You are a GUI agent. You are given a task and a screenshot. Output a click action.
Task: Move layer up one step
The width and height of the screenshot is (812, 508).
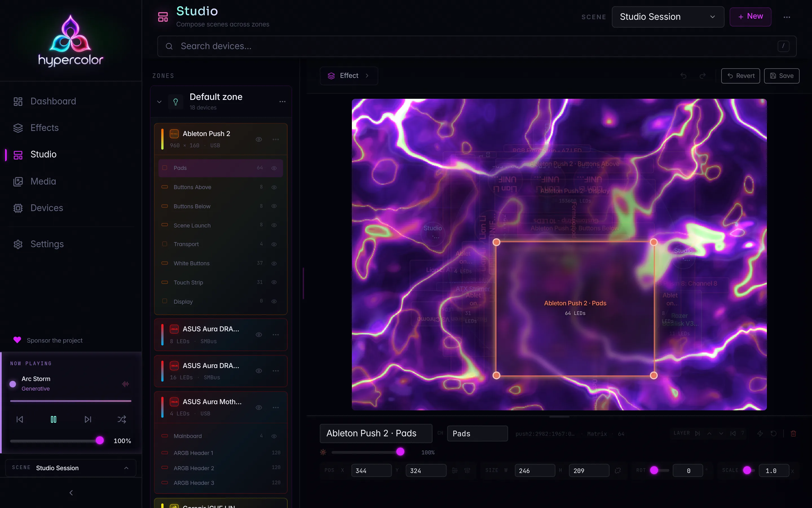[709, 433]
